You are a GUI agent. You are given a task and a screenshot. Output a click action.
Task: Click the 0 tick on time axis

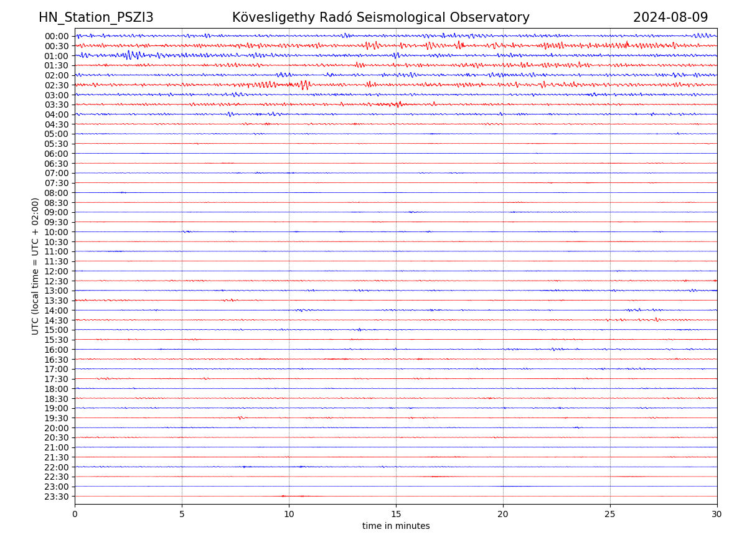(75, 515)
